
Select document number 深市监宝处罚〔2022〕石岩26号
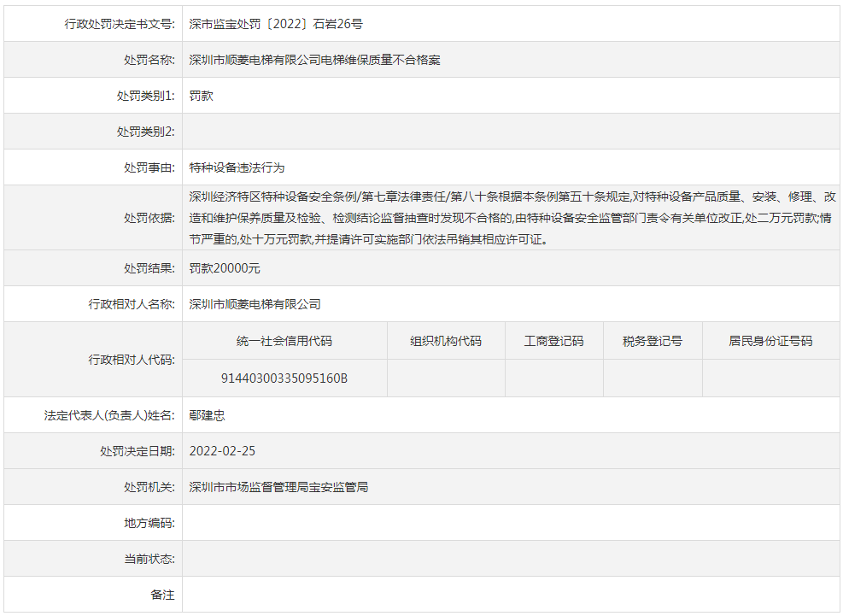276,24
